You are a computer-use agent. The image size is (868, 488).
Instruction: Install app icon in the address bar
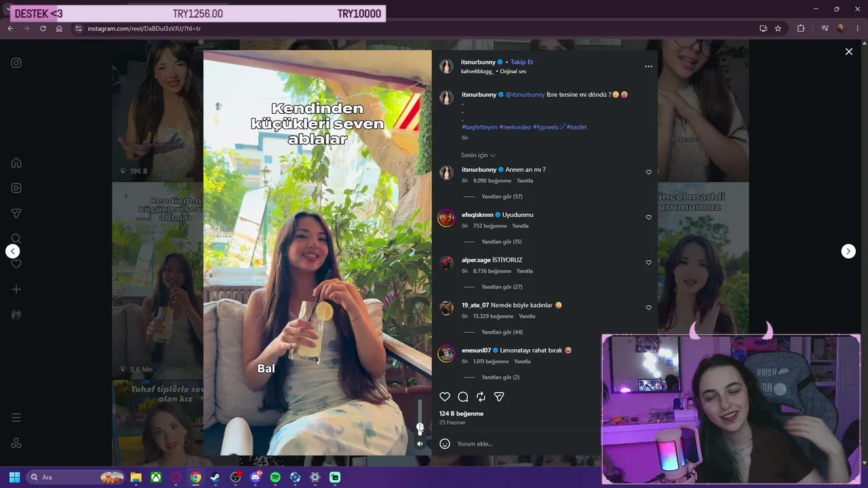(x=763, y=28)
